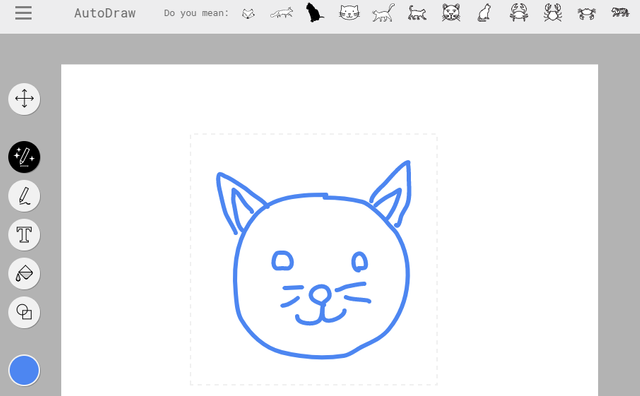Choose the outlined sitting cat suggestion

[x=484, y=13]
